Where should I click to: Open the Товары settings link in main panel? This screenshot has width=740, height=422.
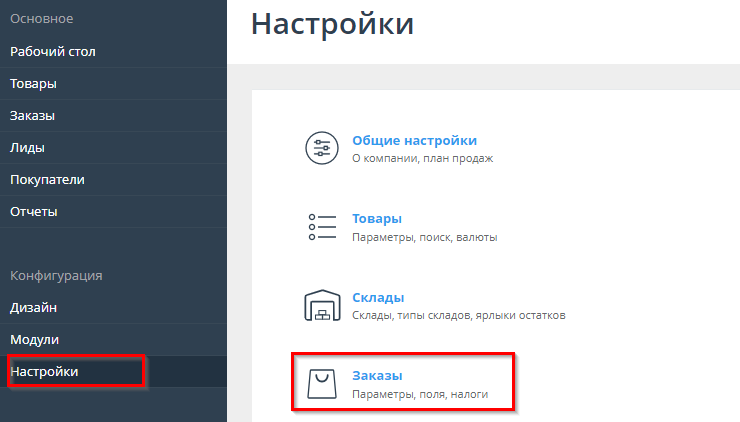coord(377,218)
